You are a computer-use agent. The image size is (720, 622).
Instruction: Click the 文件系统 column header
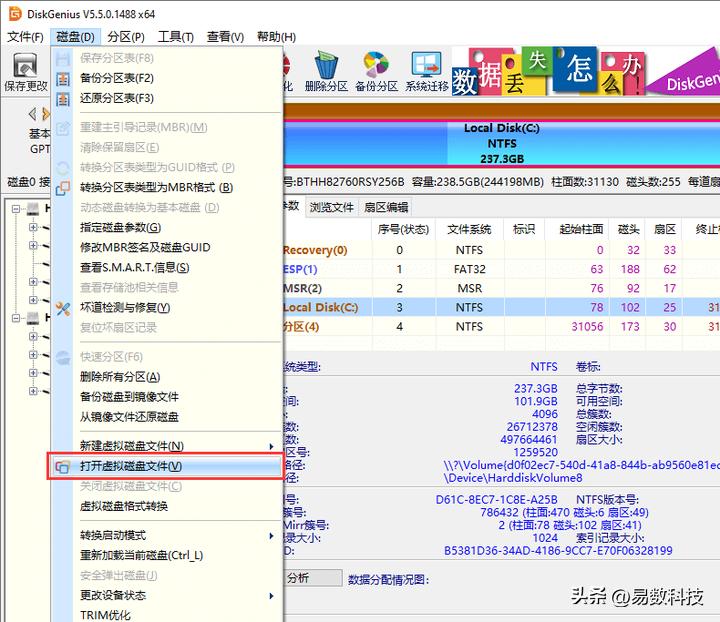(x=469, y=230)
